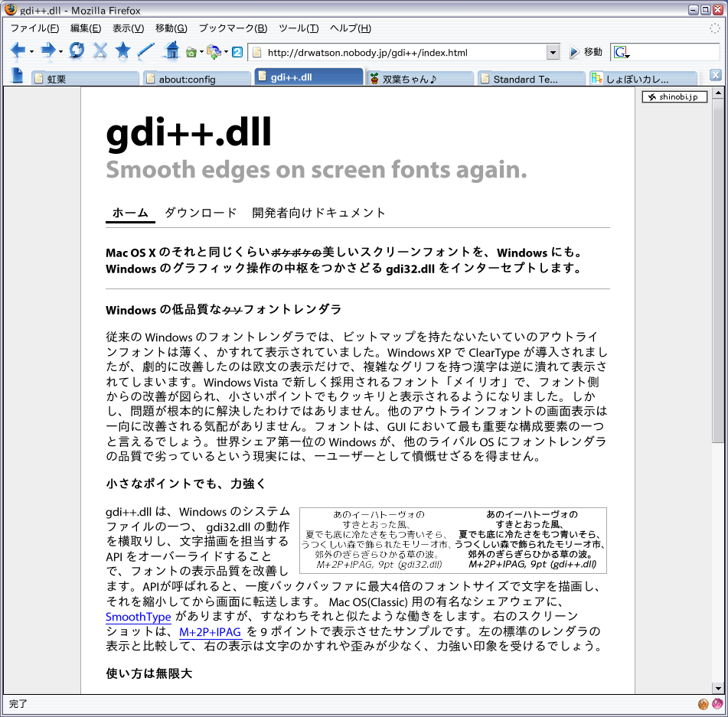
Task: Click the Google search input field
Action: 674,53
